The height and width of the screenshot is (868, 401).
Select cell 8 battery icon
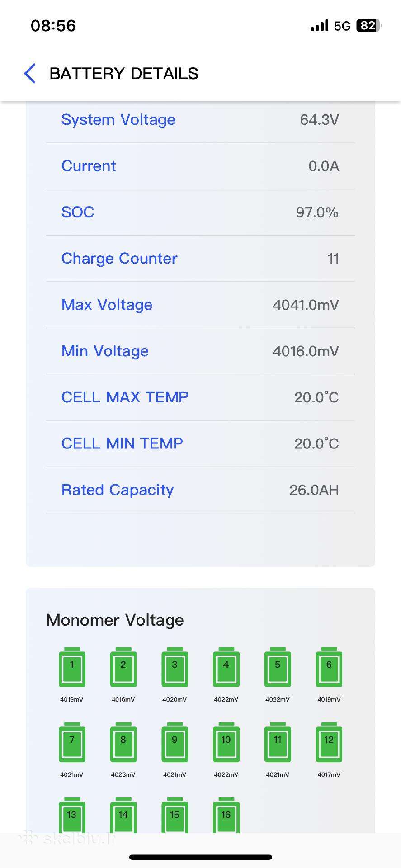pos(123,742)
